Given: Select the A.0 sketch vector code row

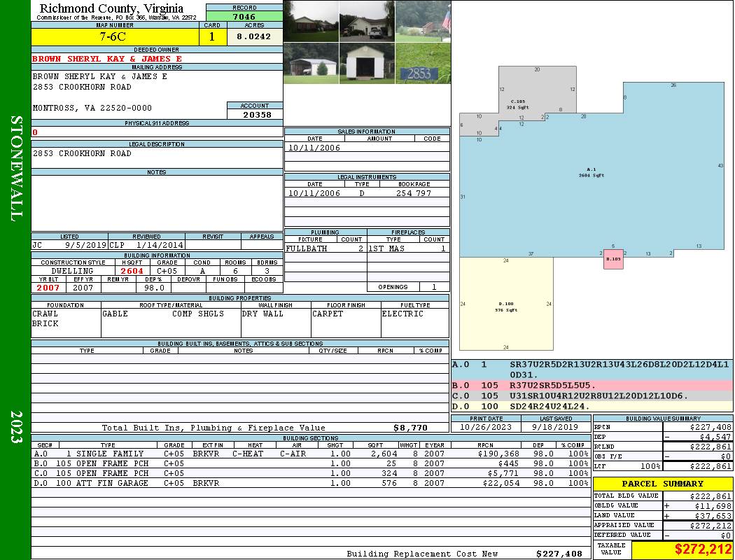Looking at the screenshot, I should 592,370.
